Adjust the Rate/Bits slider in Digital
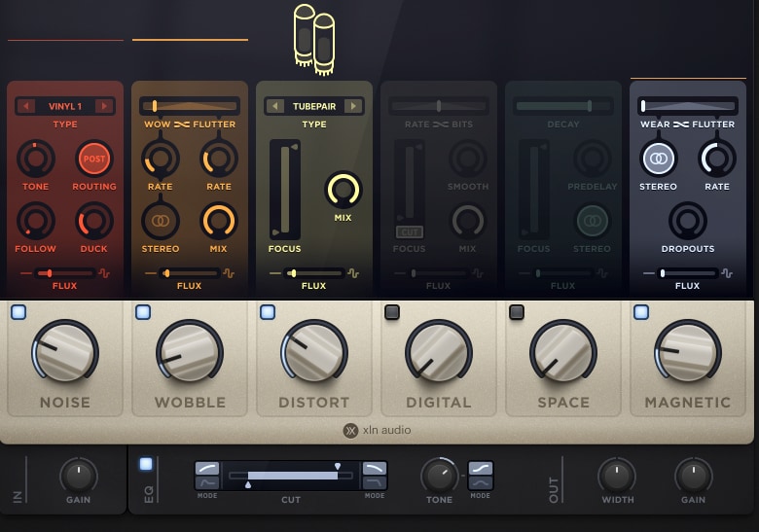The image size is (759, 532). click(x=438, y=106)
